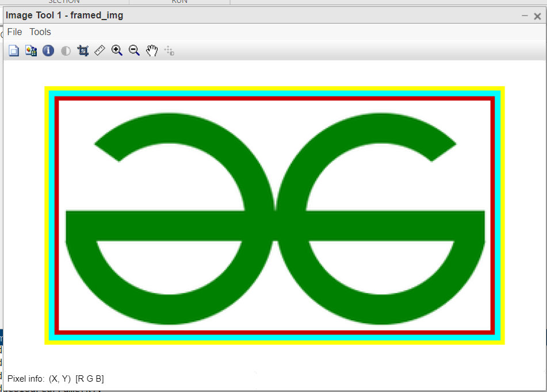Select the Crop Image tool
The height and width of the screenshot is (392, 547).
(x=83, y=51)
